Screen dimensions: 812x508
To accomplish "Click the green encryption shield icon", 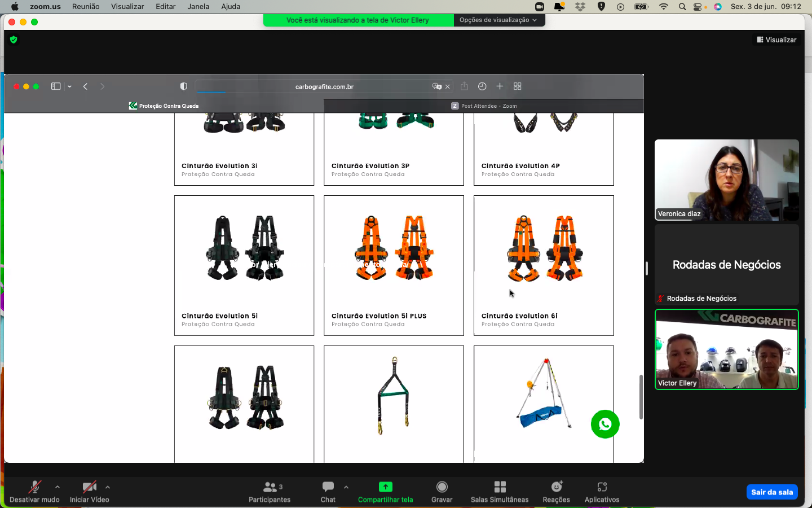I will pyautogui.click(x=14, y=40).
